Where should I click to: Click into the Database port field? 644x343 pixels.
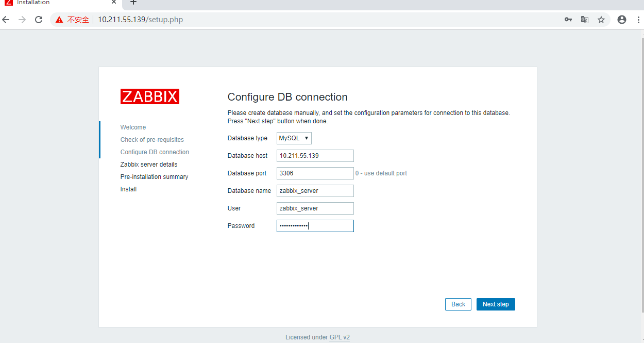(315, 173)
